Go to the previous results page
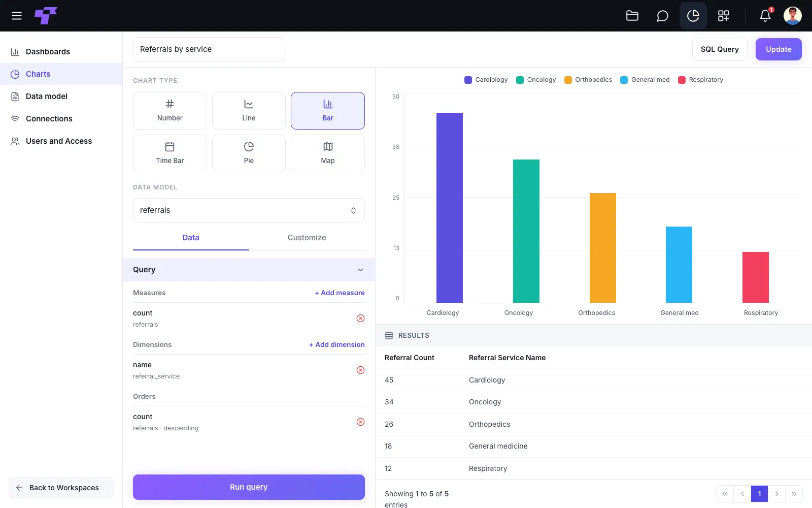Screen dimensions: 812x508 [x=742, y=494]
